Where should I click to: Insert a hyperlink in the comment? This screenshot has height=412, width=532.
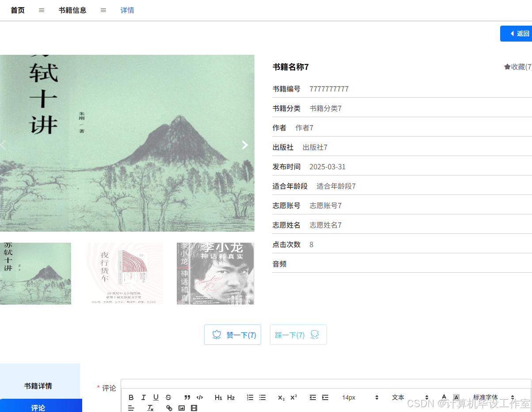click(x=169, y=408)
